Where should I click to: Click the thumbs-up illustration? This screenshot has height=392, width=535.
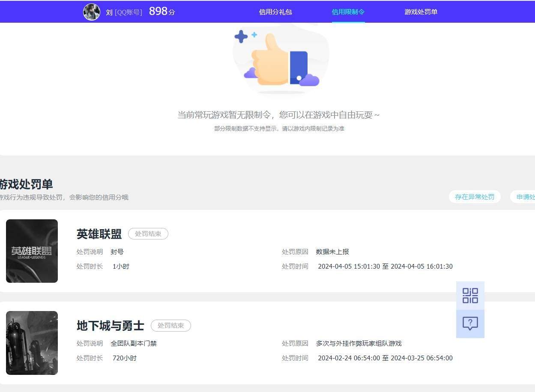click(281, 59)
